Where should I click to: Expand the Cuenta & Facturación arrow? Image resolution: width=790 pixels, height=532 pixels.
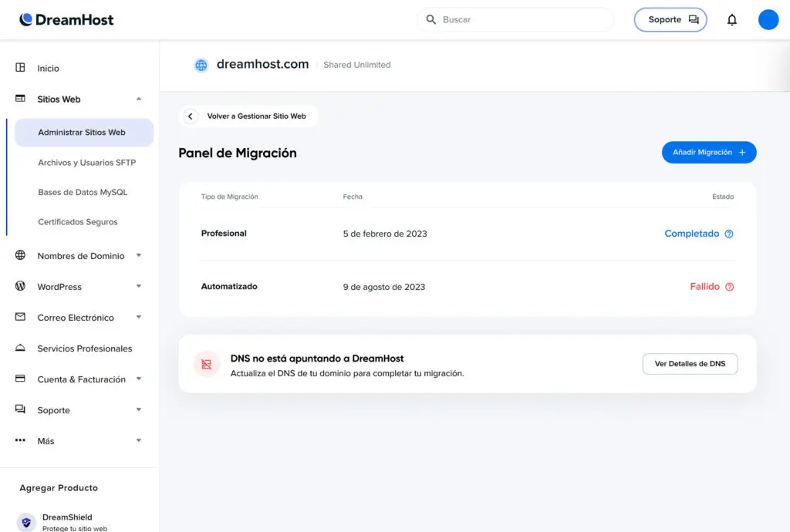pyautogui.click(x=139, y=379)
